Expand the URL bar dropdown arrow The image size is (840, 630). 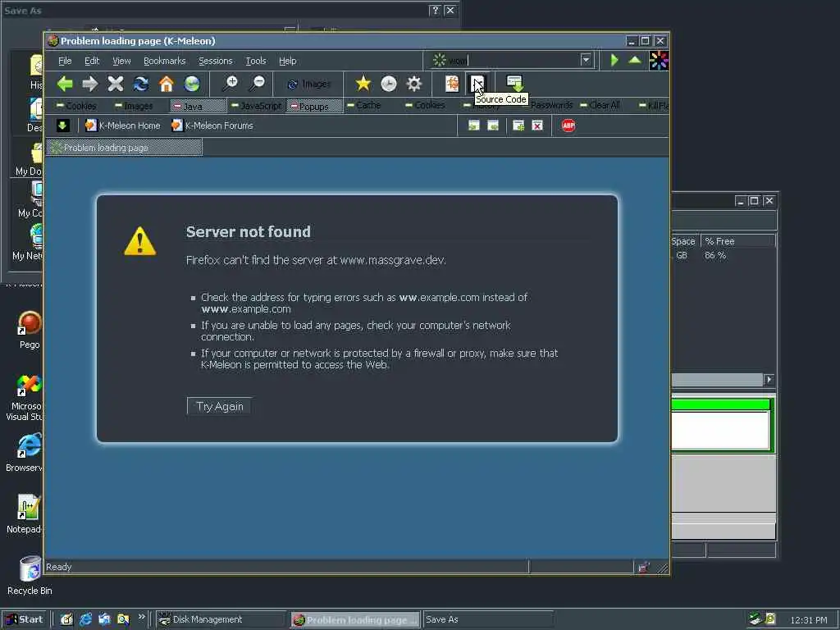tap(586, 60)
